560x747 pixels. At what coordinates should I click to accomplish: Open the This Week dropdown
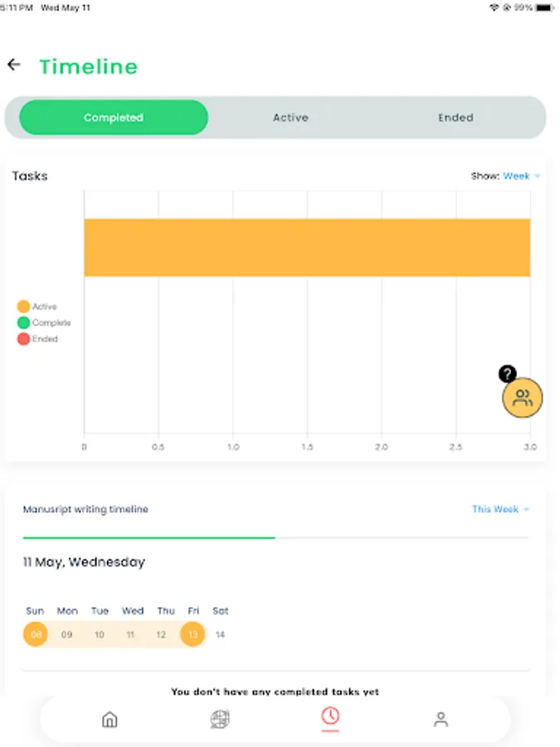click(x=500, y=509)
